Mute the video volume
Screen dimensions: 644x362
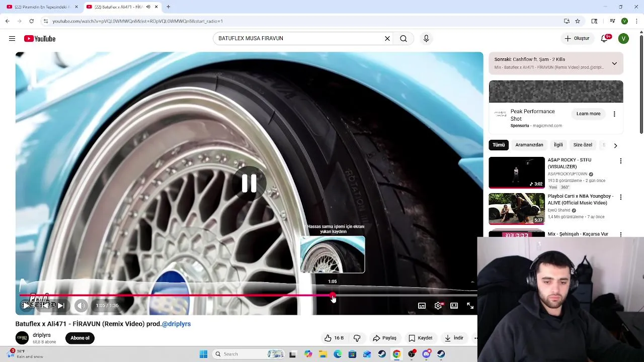click(x=81, y=305)
